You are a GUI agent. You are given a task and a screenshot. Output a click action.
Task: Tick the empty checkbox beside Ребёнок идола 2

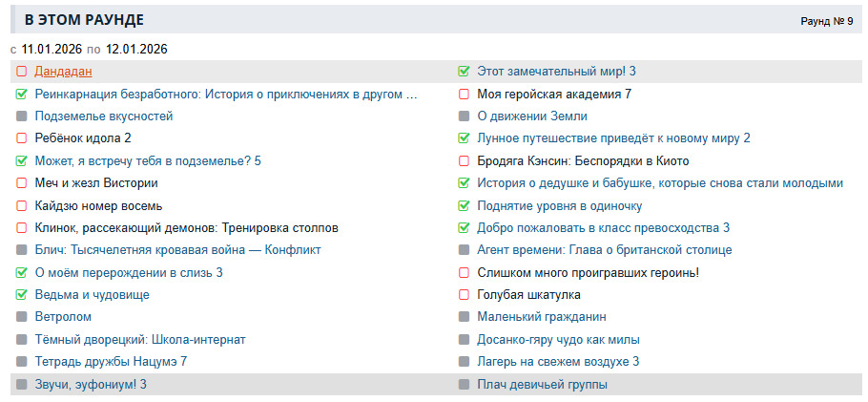(22, 138)
